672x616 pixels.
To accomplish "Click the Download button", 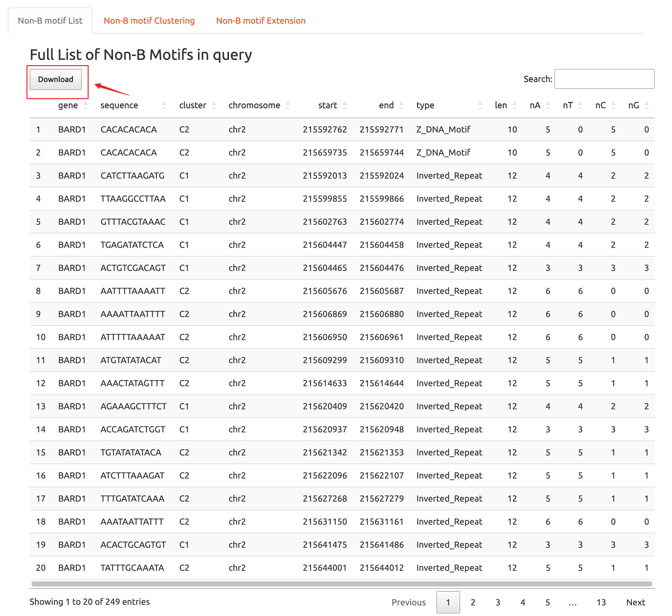I will coord(56,79).
